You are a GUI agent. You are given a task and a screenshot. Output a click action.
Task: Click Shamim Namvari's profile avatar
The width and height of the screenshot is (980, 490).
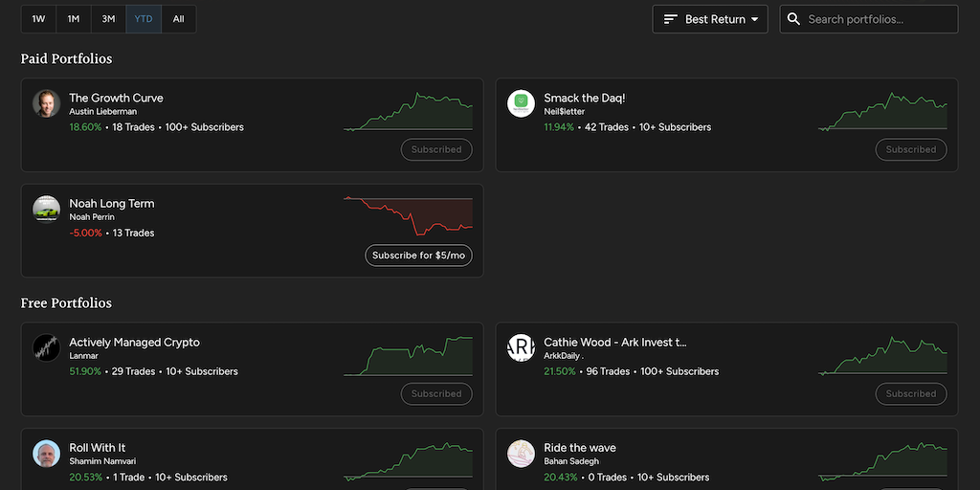tap(46, 454)
